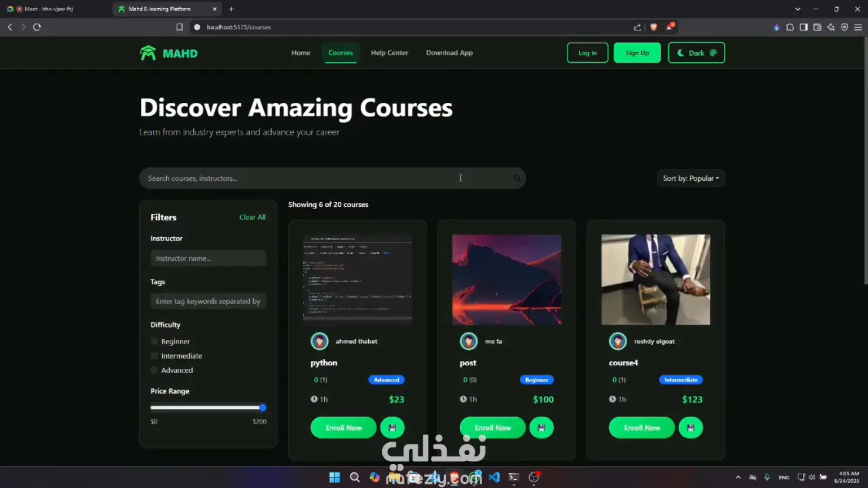
Task: Open new browser tab with plus icon
Action: [x=231, y=9]
